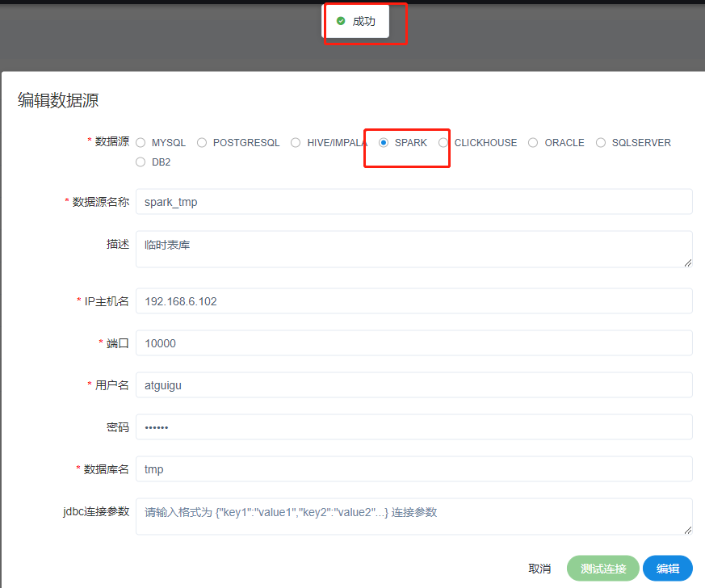Select the MYSQL datasource radio button
This screenshot has width=705, height=588.
[141, 142]
